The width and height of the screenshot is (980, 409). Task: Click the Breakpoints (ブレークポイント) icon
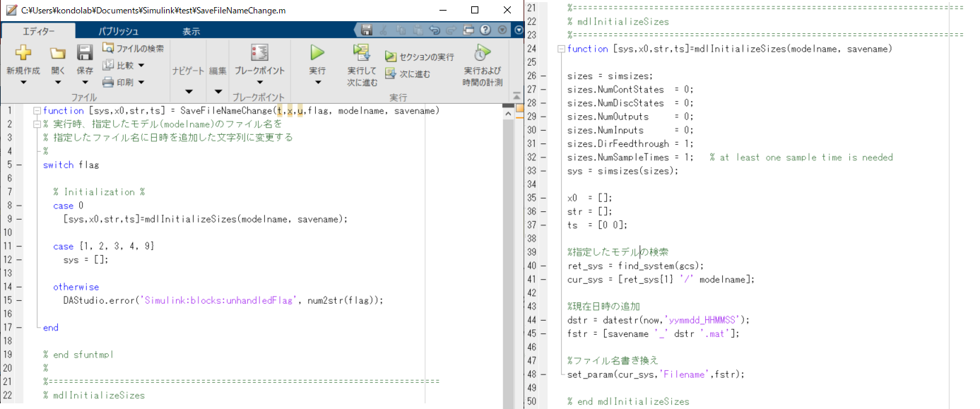[x=259, y=52]
